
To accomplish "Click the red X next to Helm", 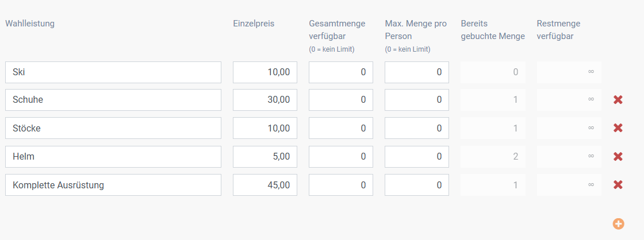I will tap(618, 156).
